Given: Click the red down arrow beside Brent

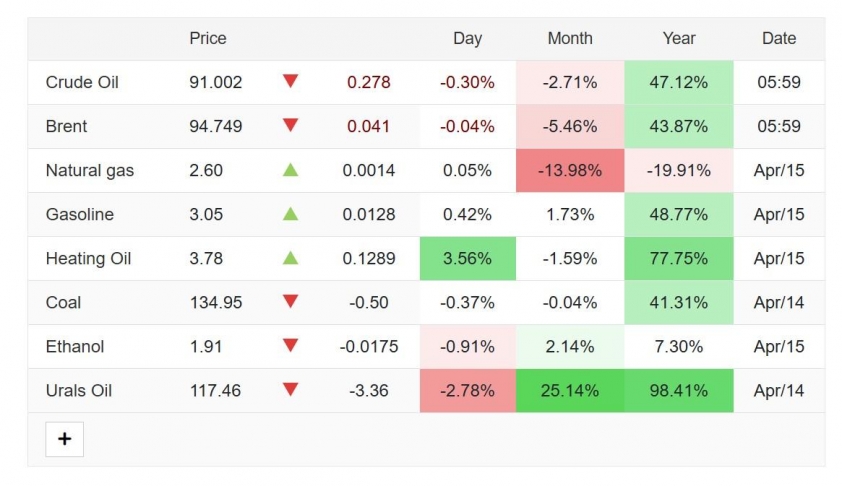Looking at the screenshot, I should [290, 125].
